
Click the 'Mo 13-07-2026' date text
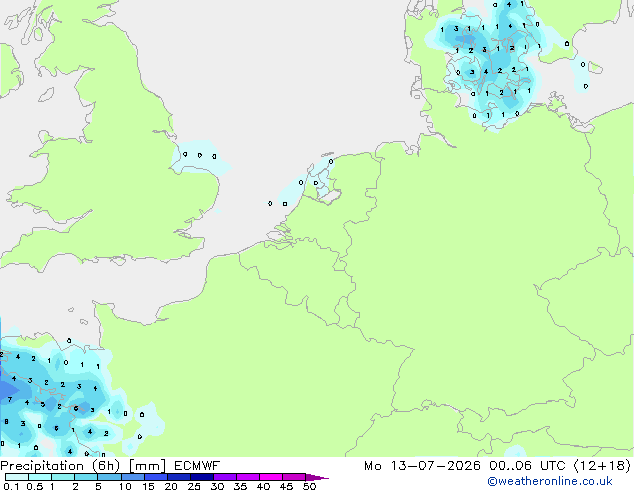point(422,466)
